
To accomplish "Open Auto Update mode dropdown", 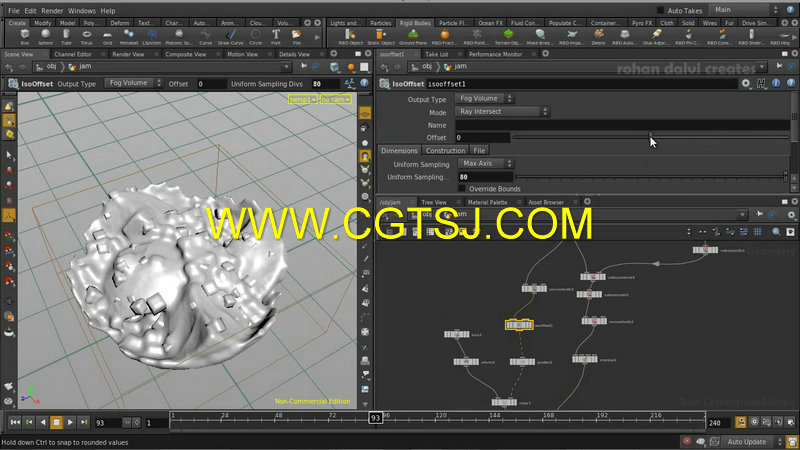I will 754,442.
